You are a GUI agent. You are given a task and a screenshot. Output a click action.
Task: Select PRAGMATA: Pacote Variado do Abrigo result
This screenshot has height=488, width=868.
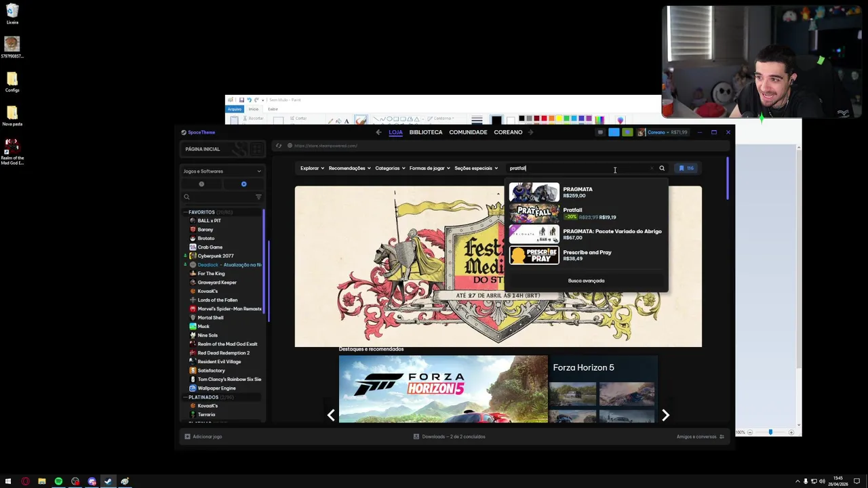(x=586, y=235)
